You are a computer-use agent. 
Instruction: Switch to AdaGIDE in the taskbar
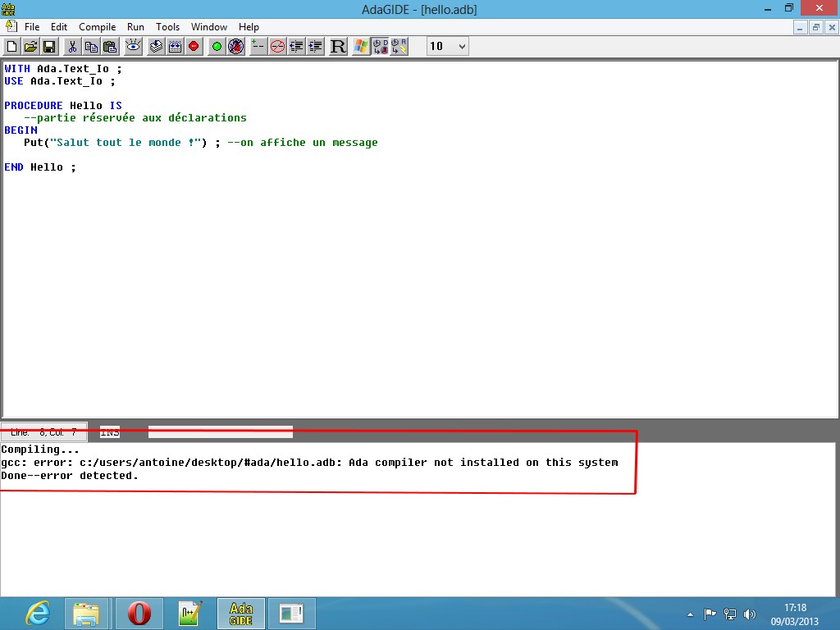tap(241, 614)
